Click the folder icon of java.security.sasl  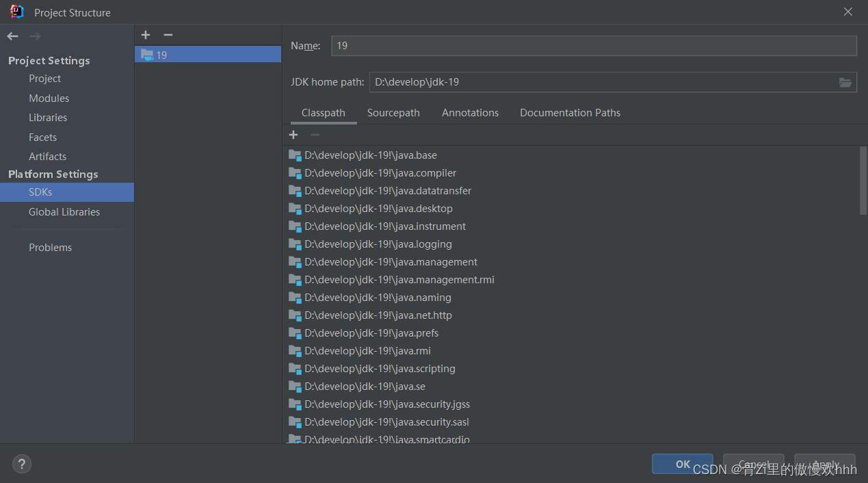tap(295, 422)
